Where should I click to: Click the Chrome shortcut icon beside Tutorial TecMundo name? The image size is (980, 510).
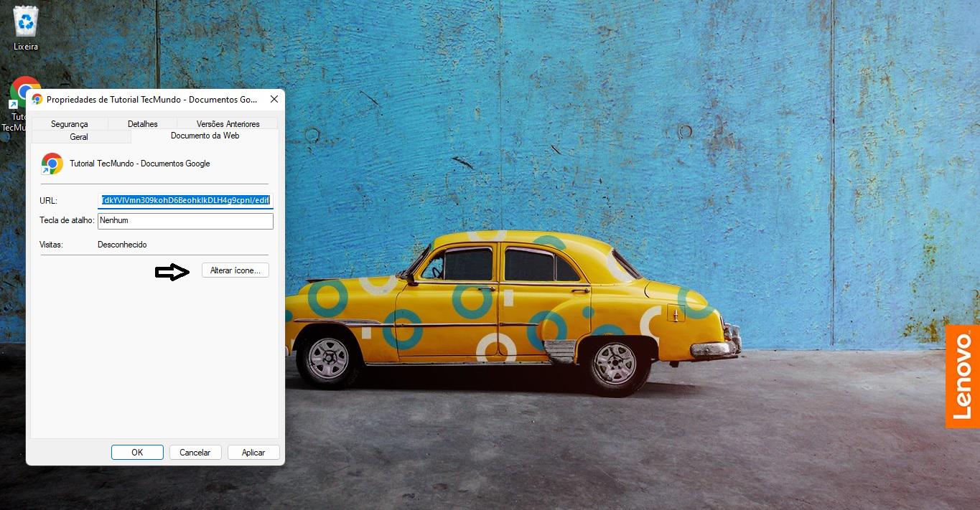coord(52,164)
